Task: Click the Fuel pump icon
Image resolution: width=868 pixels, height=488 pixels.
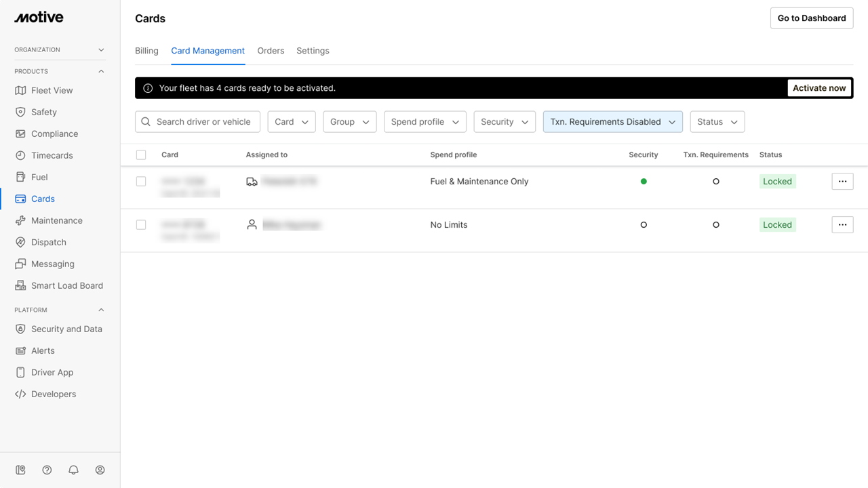Action: [x=20, y=177]
